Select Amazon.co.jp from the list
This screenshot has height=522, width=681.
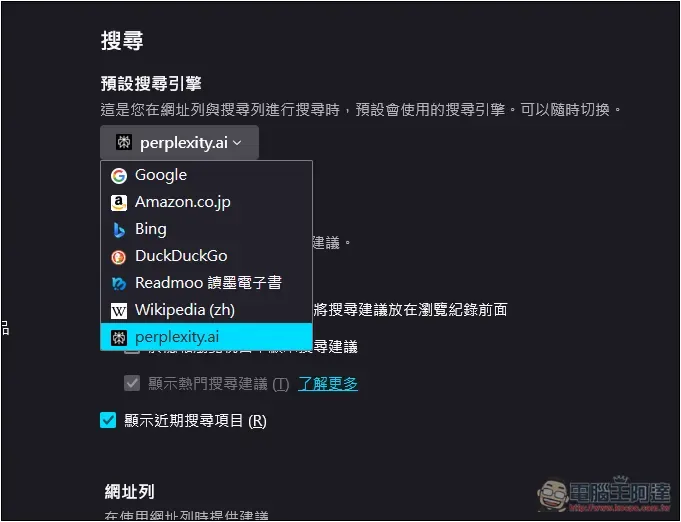click(206, 202)
